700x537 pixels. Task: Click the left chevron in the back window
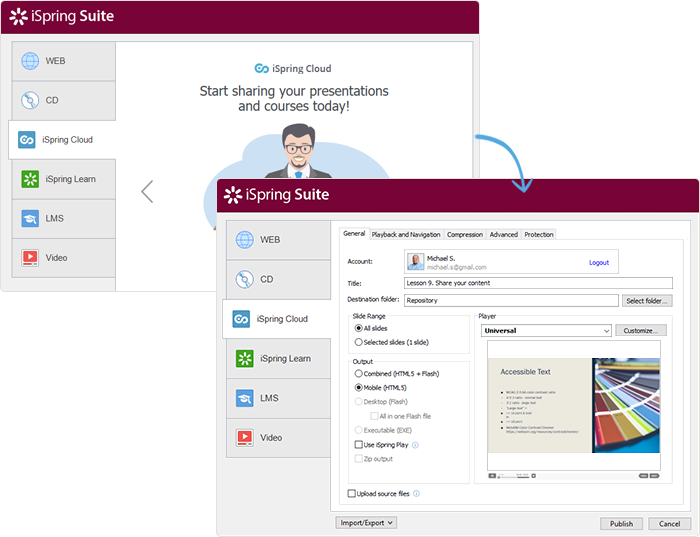tap(147, 191)
